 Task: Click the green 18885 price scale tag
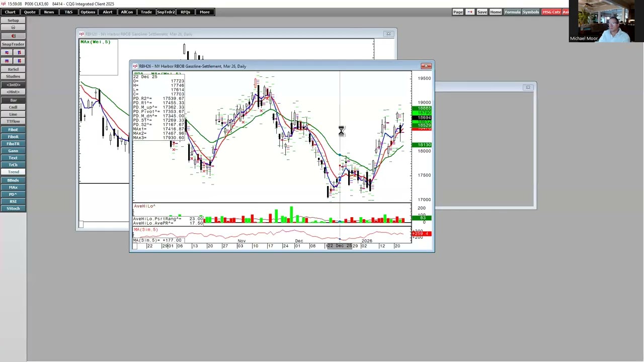(422, 109)
